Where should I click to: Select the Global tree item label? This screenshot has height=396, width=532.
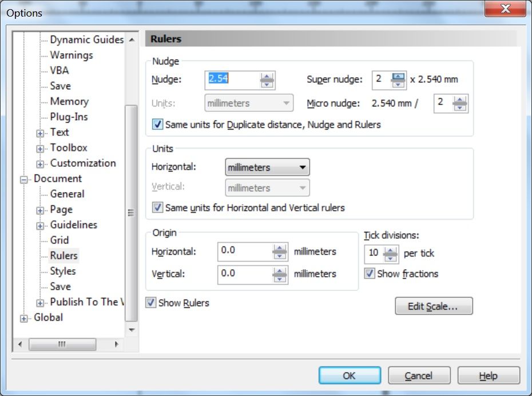tap(48, 317)
